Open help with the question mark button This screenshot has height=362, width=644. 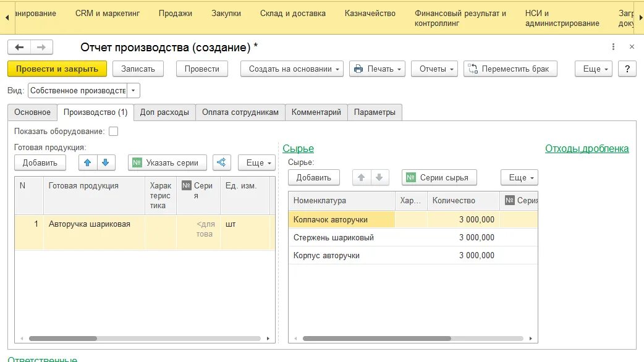coord(627,69)
